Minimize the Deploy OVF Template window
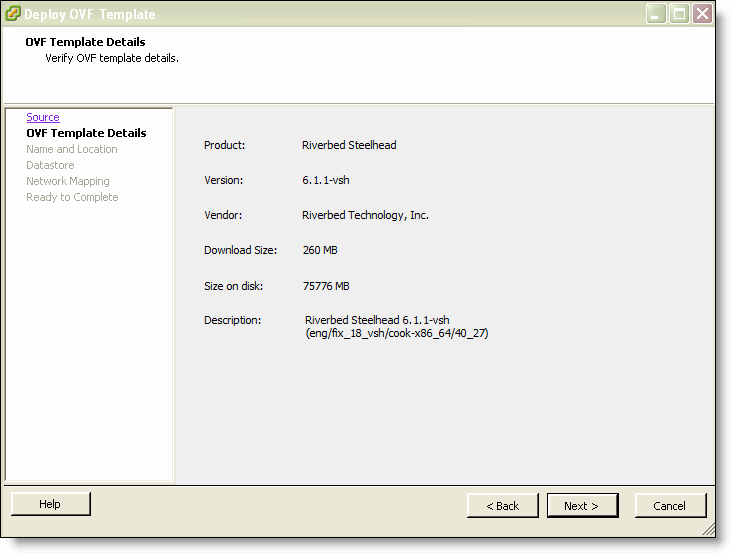The height and width of the screenshot is (554, 732). click(x=656, y=14)
